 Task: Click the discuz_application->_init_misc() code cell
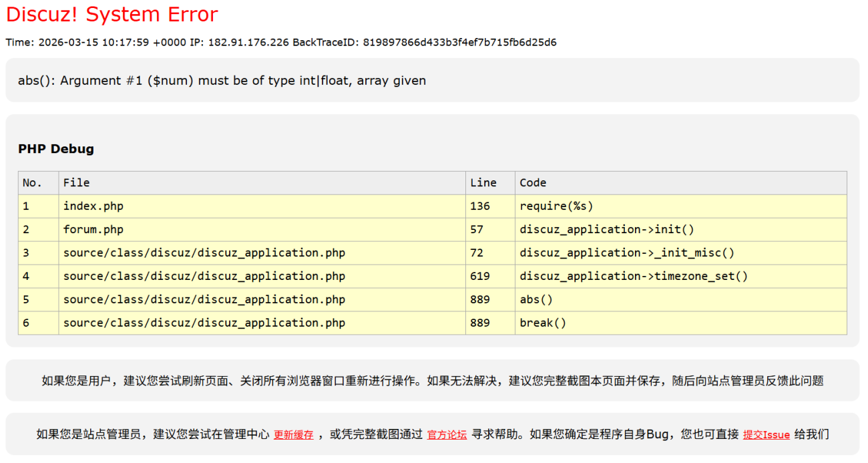(681, 253)
